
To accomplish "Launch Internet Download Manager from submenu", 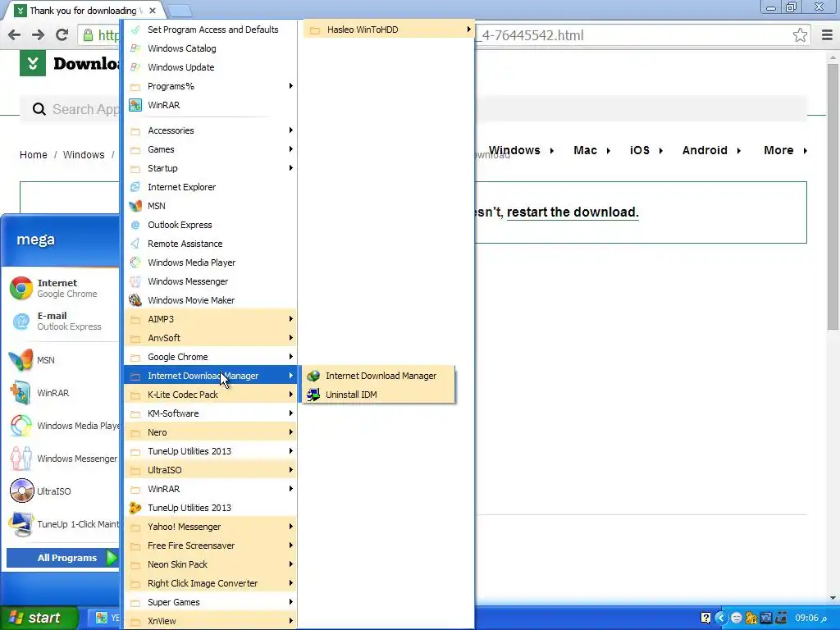I will pos(379,376).
